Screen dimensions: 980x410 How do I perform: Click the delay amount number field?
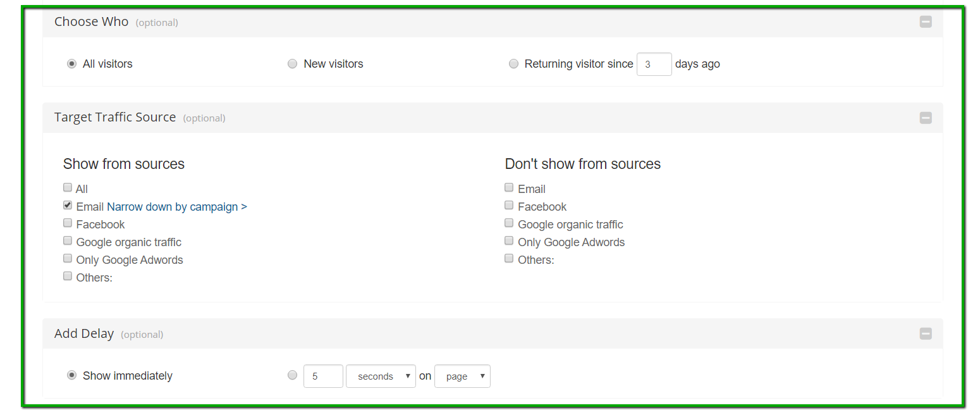coord(323,376)
